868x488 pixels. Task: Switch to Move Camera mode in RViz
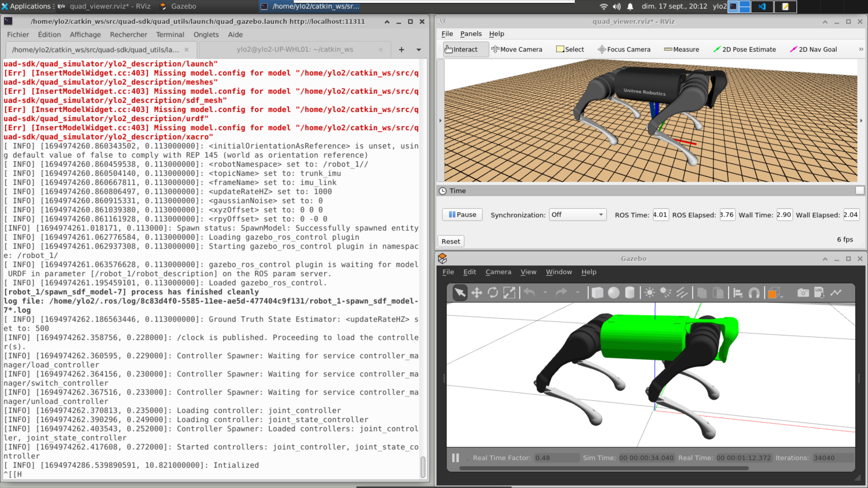point(517,49)
